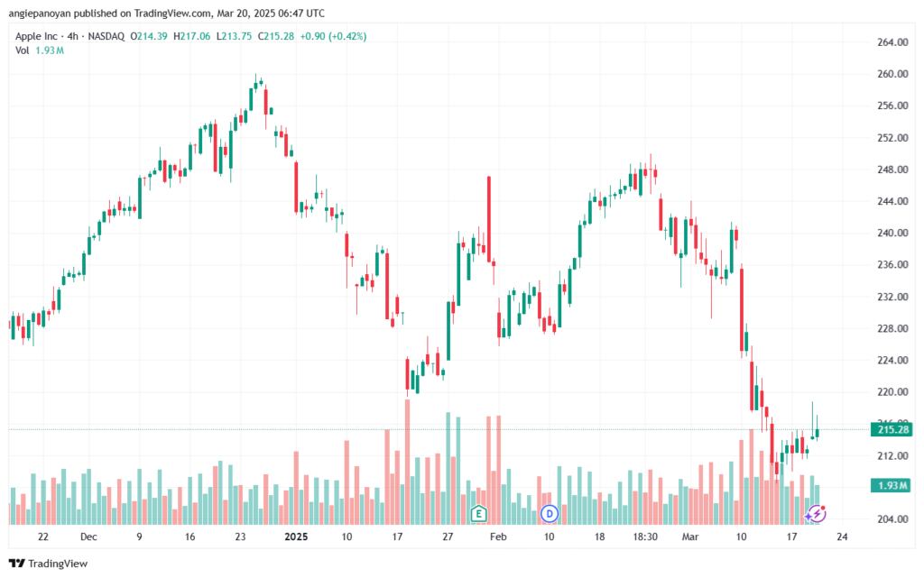Click the dividend D marker icon

pos(550,514)
